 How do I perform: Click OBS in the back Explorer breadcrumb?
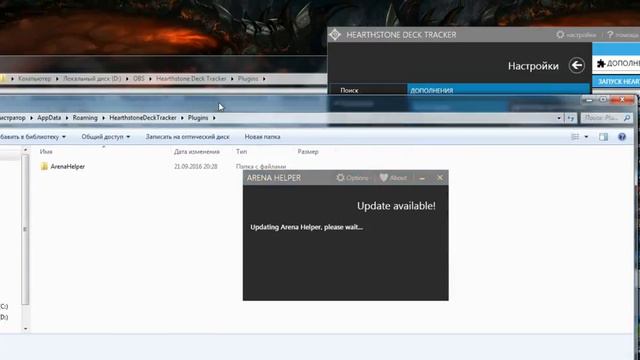click(139, 78)
